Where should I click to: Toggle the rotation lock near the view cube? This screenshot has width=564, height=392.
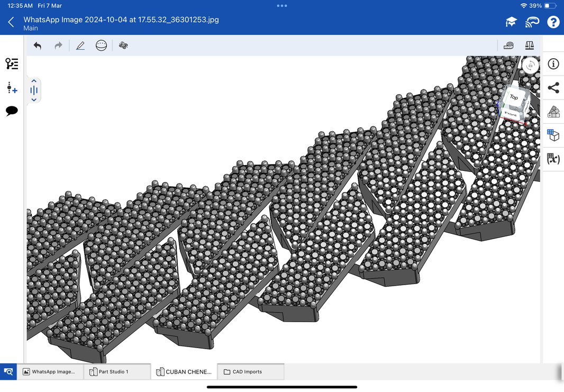coord(530,65)
